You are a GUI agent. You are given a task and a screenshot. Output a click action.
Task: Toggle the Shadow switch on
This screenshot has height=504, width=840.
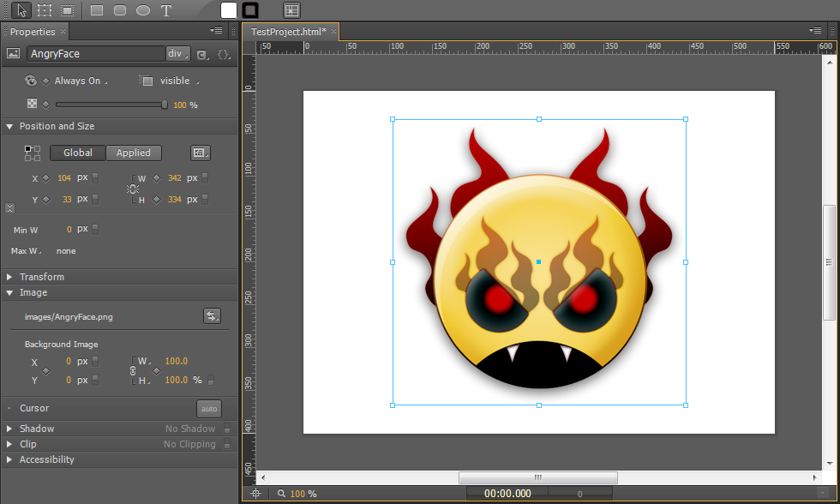click(x=227, y=429)
